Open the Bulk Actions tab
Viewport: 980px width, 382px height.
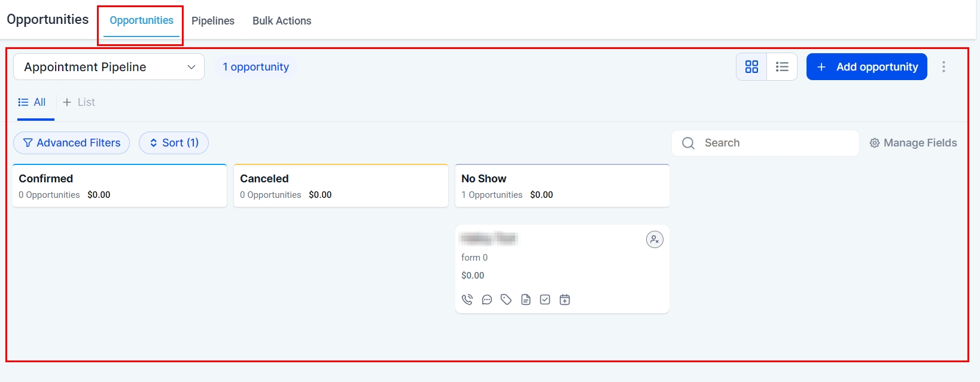point(282,21)
